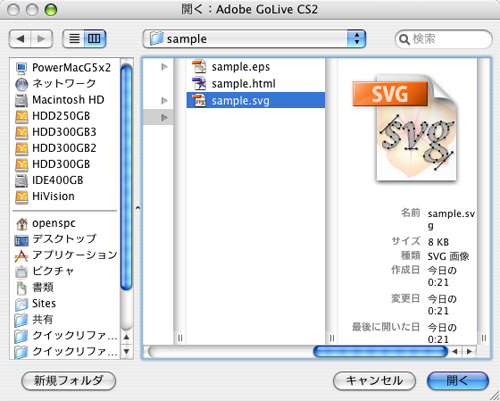Select the sample.eps file icon
The height and width of the screenshot is (401, 500).
tap(199, 67)
